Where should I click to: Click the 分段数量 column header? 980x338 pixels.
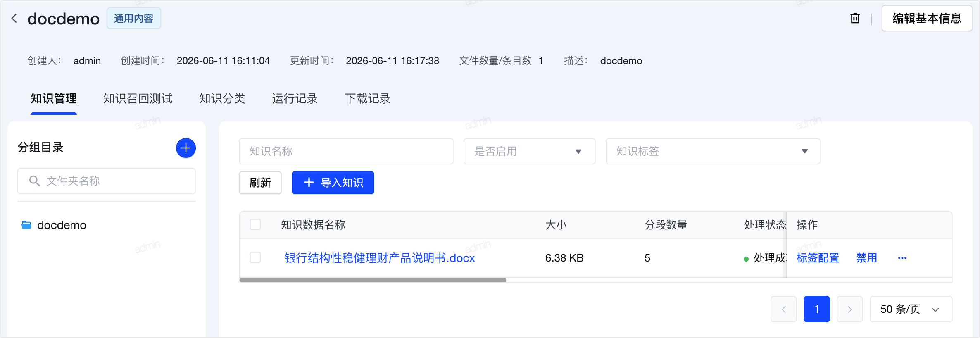click(x=666, y=225)
